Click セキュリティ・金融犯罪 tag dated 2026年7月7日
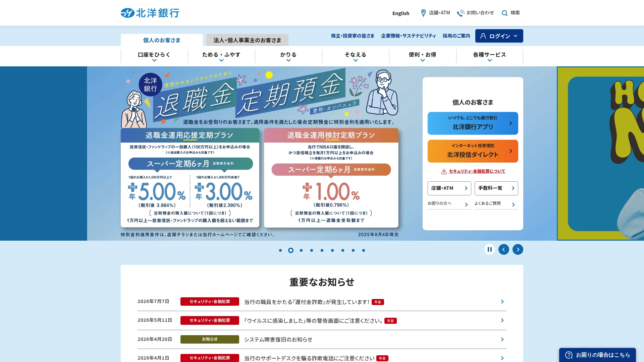The height and width of the screenshot is (362, 644). pos(210,302)
